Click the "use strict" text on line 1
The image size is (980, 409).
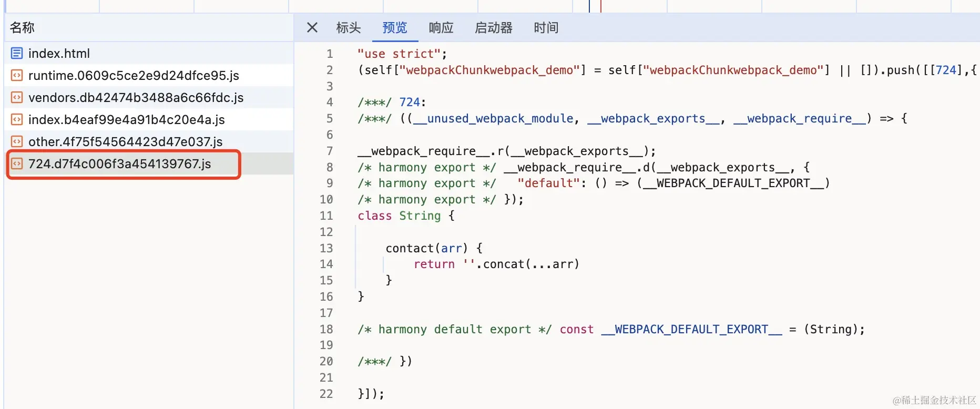pyautogui.click(x=399, y=54)
